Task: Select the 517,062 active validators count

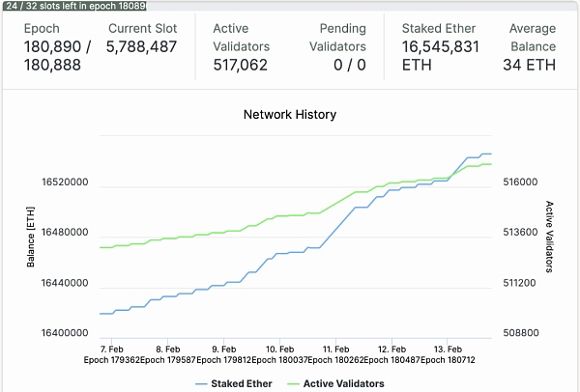Action: 241,65
